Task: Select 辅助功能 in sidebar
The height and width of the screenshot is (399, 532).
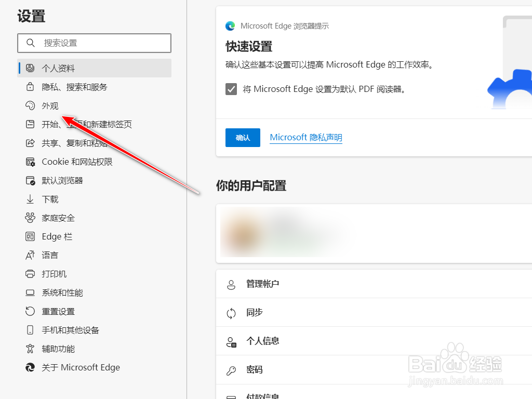Action: 95,349
